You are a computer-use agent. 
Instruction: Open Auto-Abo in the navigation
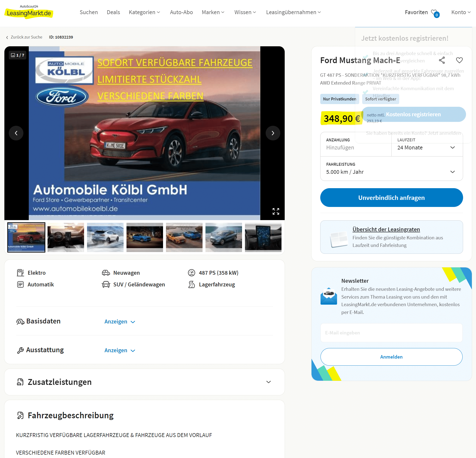tap(181, 12)
